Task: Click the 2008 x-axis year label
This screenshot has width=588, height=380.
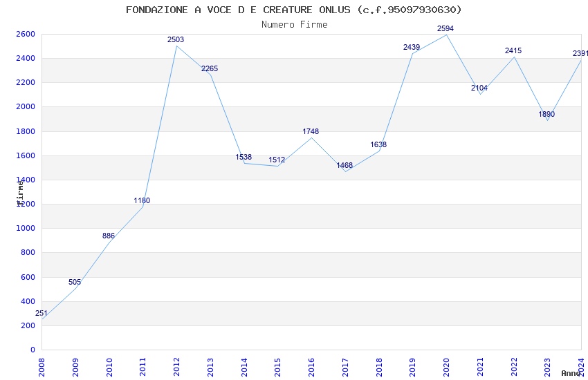Action: click(x=42, y=367)
